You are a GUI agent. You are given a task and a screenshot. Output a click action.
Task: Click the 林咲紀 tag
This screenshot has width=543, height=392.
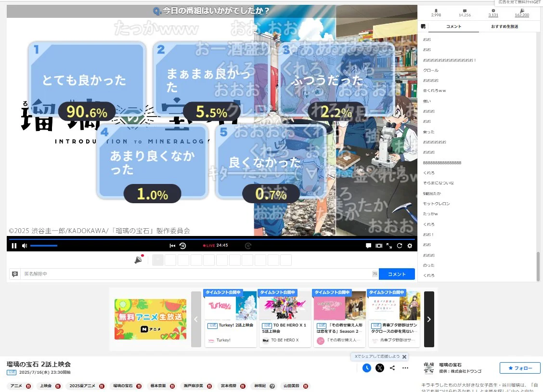[x=260, y=386]
